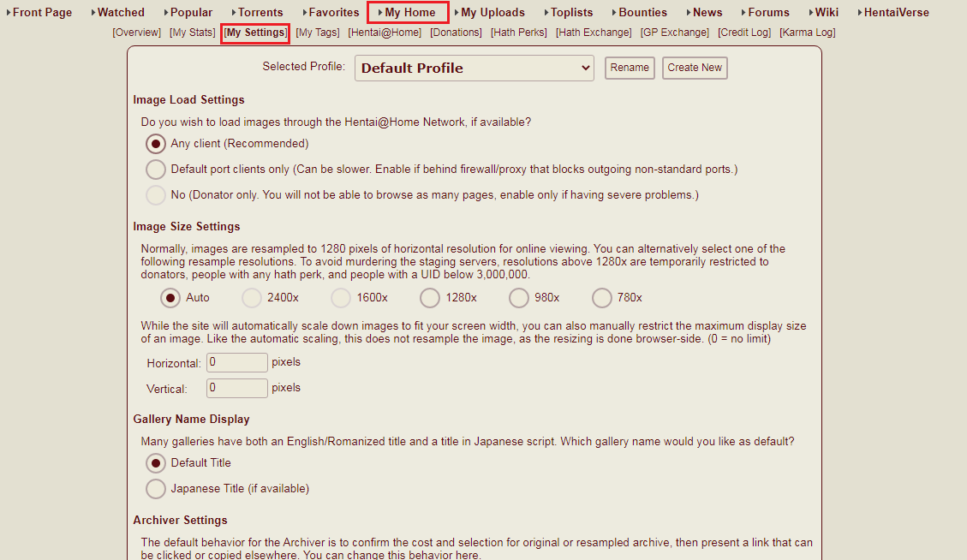Click the Create New profile button

click(x=695, y=68)
